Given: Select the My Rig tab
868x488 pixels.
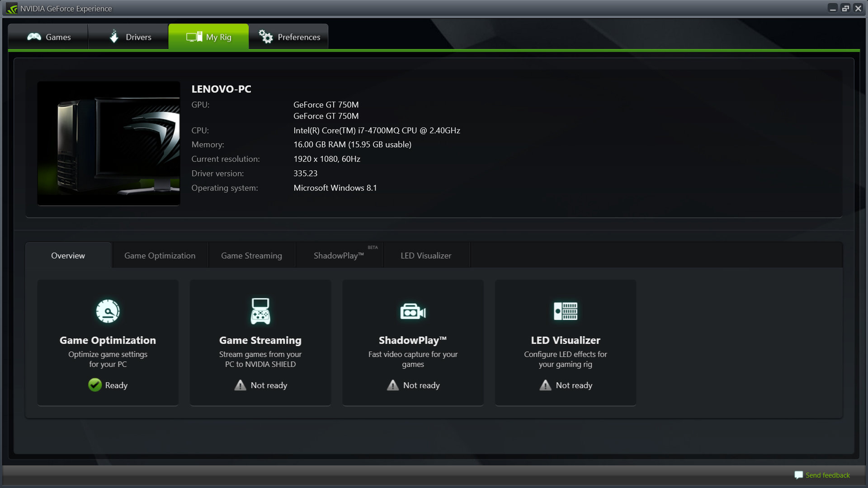Looking at the screenshot, I should click(208, 37).
